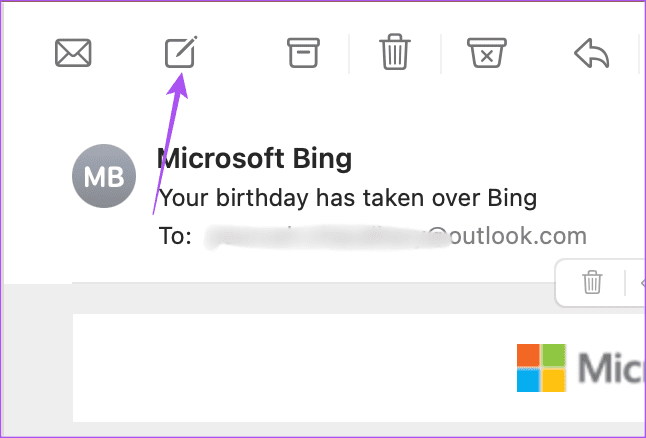Screen dimensions: 646x438
Task: Click the gray band above email body
Action: pyautogui.click(x=313, y=299)
